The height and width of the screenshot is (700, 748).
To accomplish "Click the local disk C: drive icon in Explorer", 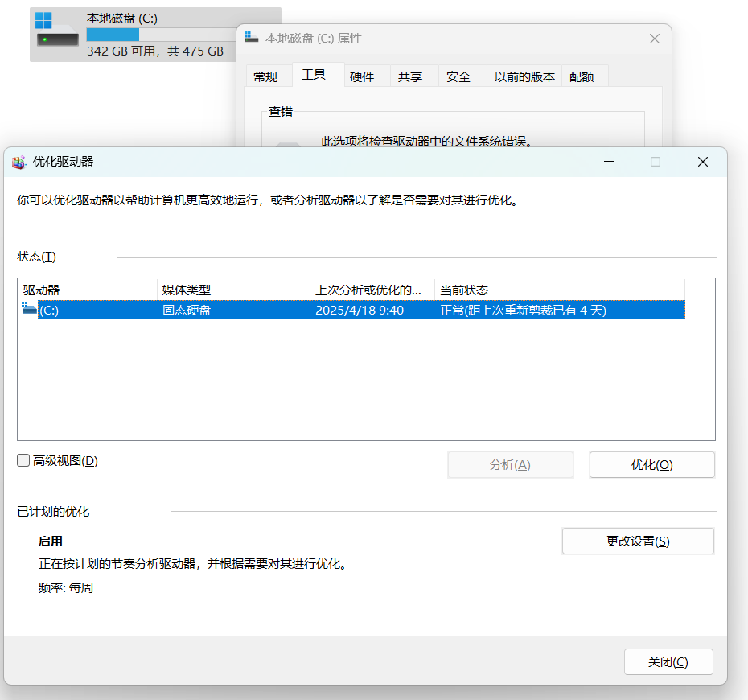I will [57, 30].
